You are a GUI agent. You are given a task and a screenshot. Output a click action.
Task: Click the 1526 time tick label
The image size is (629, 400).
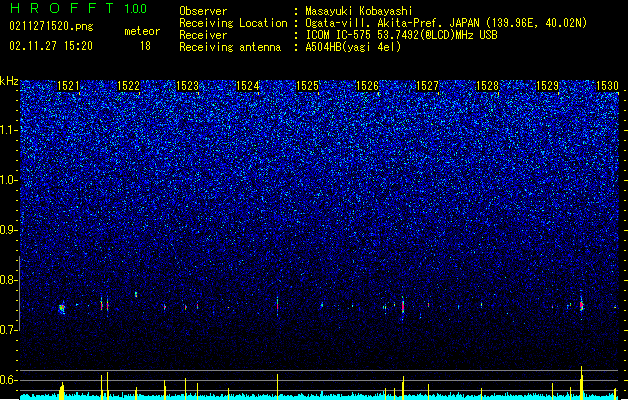tap(367, 86)
